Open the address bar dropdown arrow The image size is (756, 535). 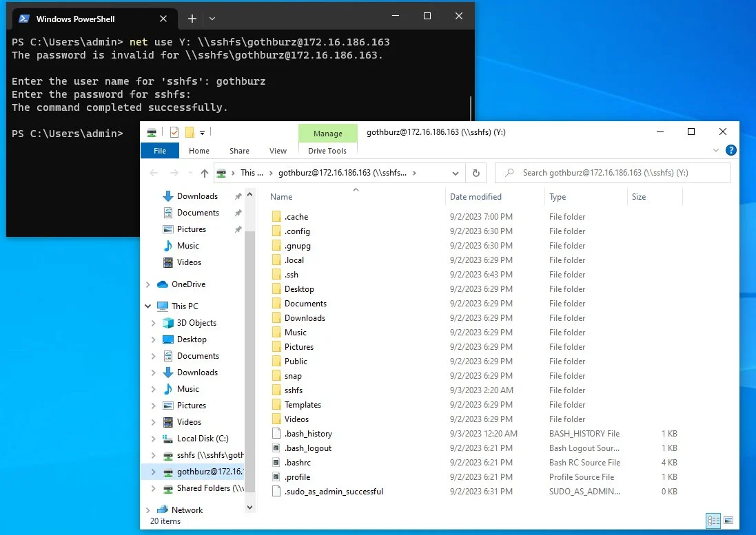click(x=455, y=173)
